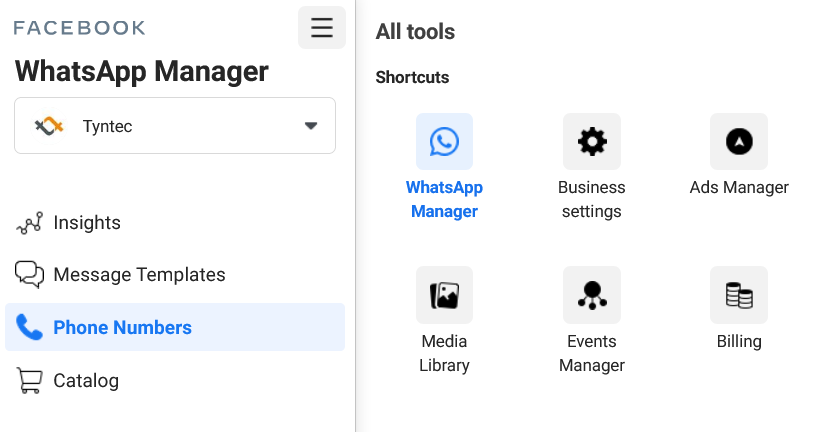Viewport: 826px width, 432px height.
Task: Open the Tyntec account dropdown
Action: tap(175, 125)
